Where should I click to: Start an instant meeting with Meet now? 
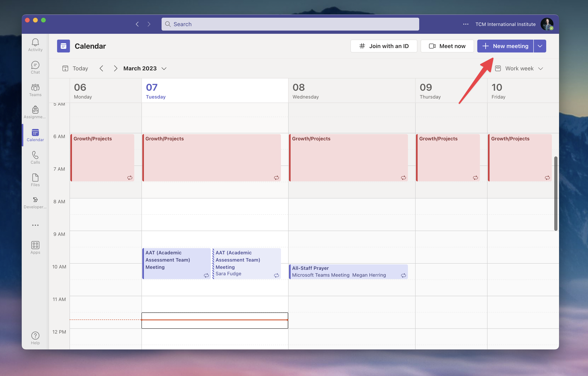[447, 46]
